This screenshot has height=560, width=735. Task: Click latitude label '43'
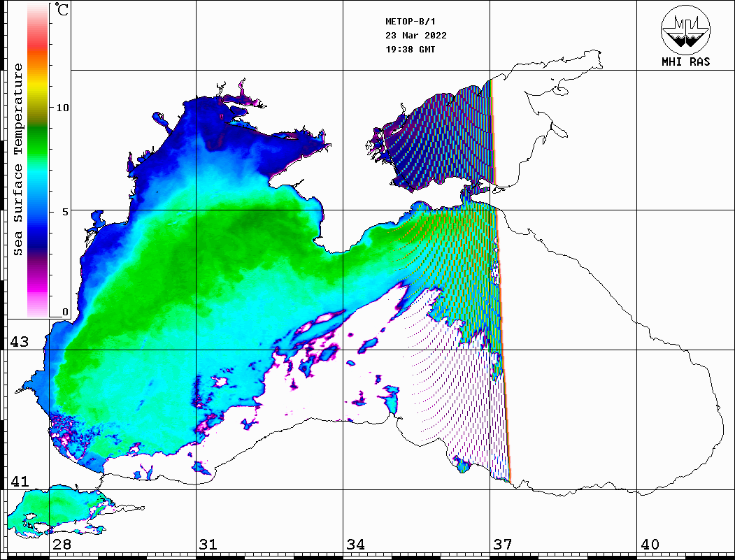pos(19,342)
